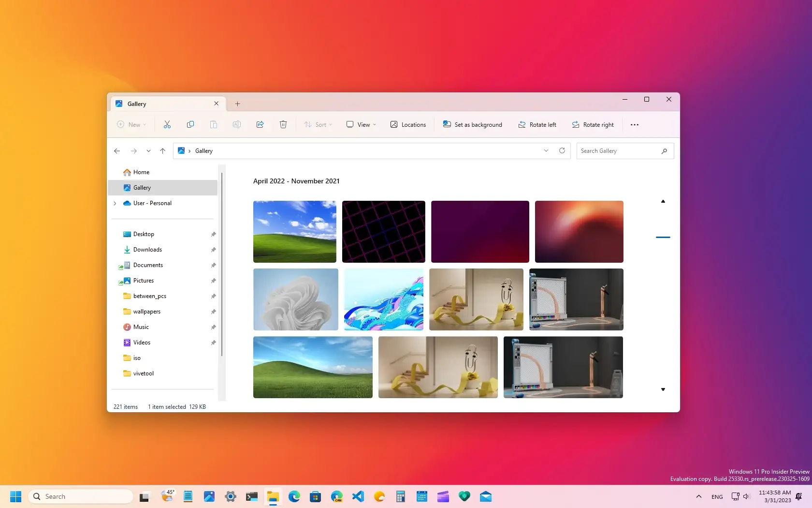812x508 pixels.
Task: Open Mail app from taskbar
Action: (x=486, y=496)
